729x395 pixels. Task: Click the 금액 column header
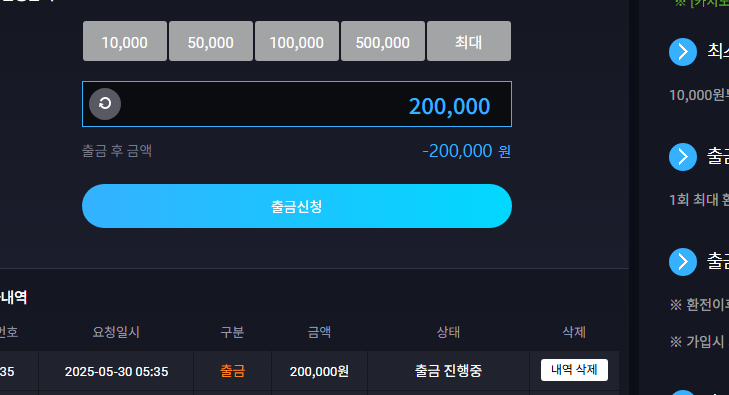coord(319,332)
